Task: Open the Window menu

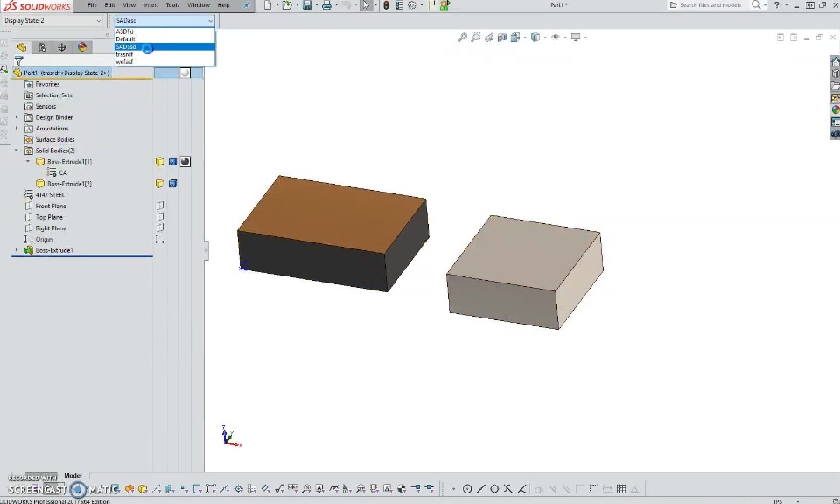Action: (199, 5)
